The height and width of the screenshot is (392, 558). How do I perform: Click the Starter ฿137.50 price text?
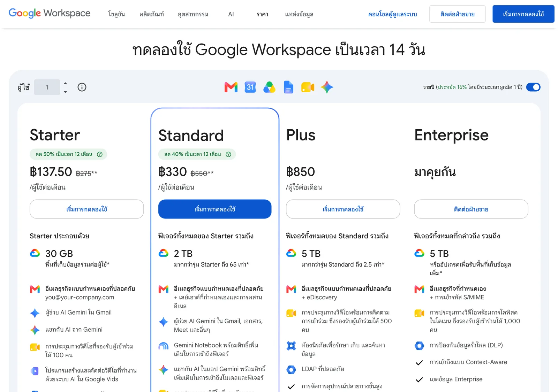click(51, 172)
